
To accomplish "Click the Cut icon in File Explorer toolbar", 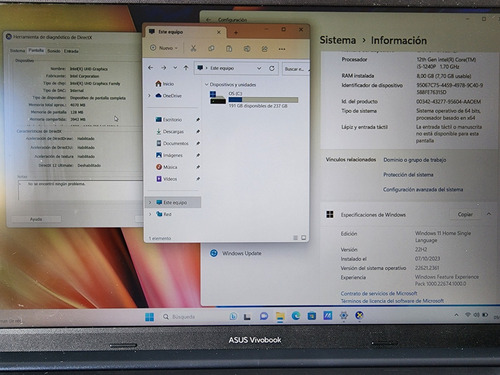I will [193, 48].
